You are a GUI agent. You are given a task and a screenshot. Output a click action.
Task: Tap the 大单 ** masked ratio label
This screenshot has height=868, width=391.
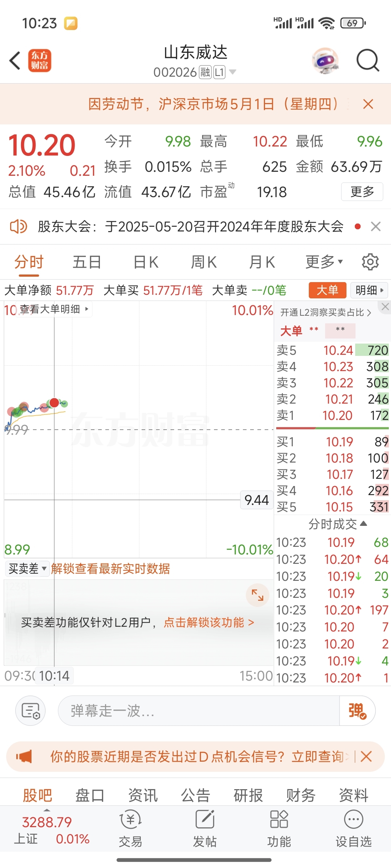coord(299,331)
